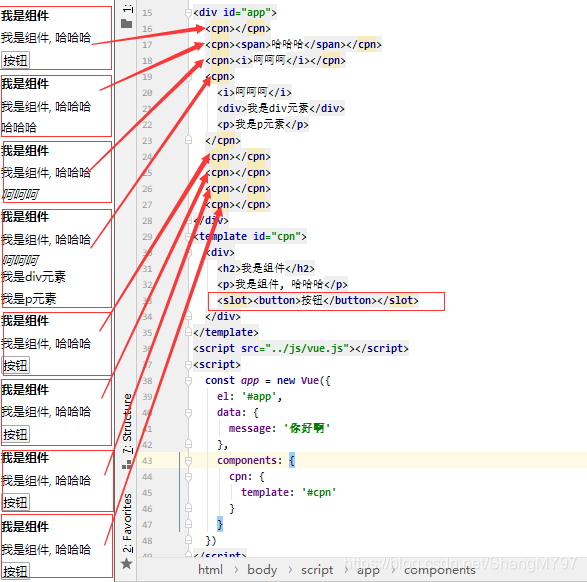
Task: Select the components breadcrumb
Action: (440, 570)
